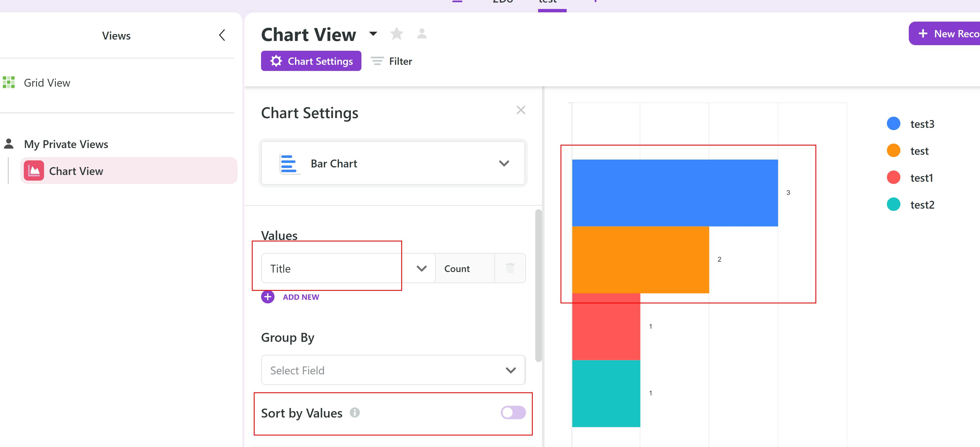
Task: Click the purple plus Add New icon
Action: (x=268, y=297)
